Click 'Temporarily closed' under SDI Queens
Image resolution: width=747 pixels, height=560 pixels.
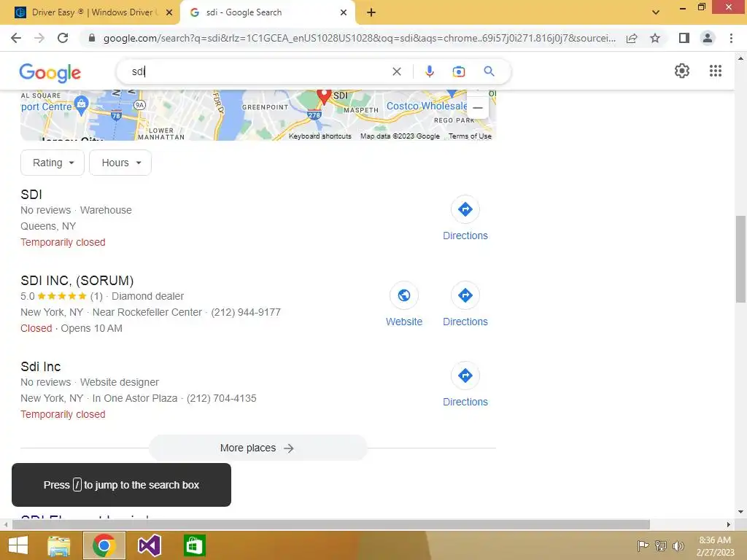tap(63, 242)
